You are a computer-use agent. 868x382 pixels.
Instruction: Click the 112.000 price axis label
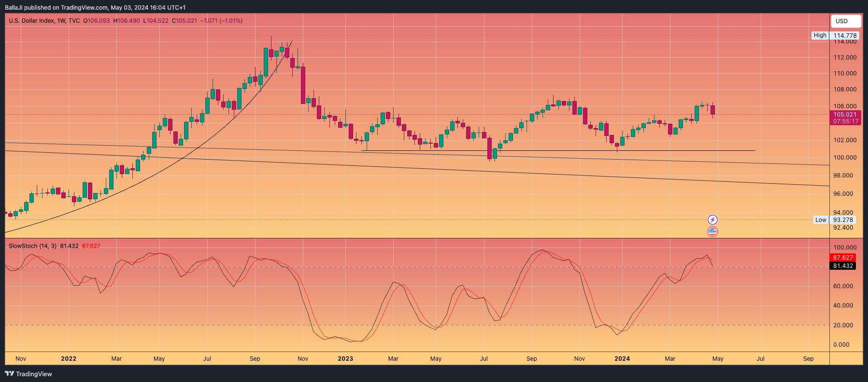pyautogui.click(x=845, y=58)
